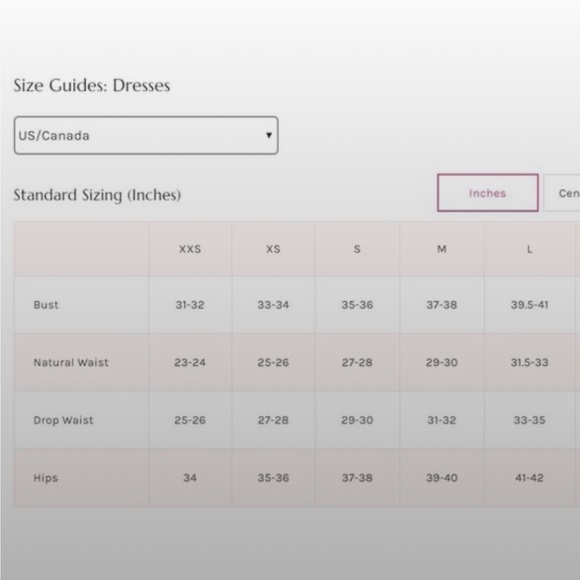This screenshot has width=580, height=580.
Task: Click the Size Guides: Dresses heading
Action: 92,85
